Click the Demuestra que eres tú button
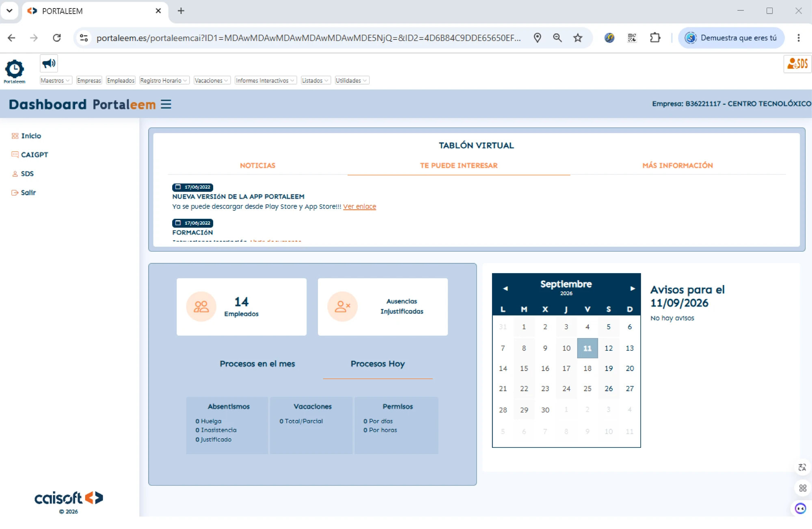Image resolution: width=812 pixels, height=529 pixels. (x=731, y=38)
